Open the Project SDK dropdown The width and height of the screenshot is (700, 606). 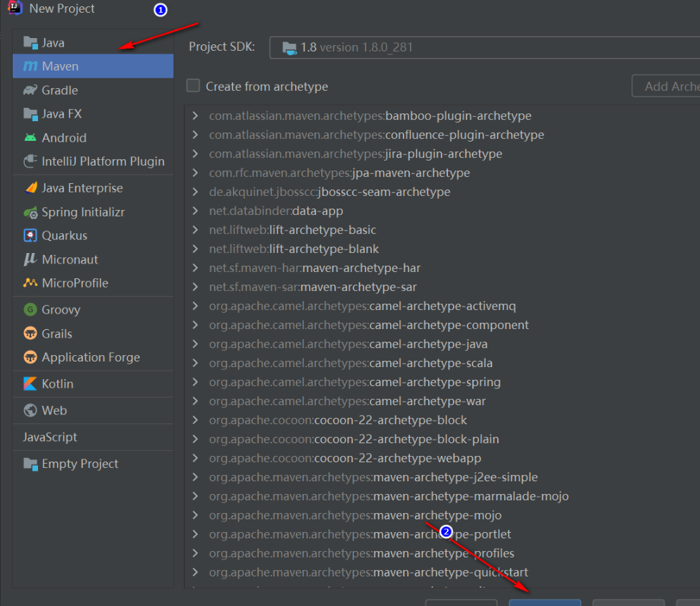point(485,47)
